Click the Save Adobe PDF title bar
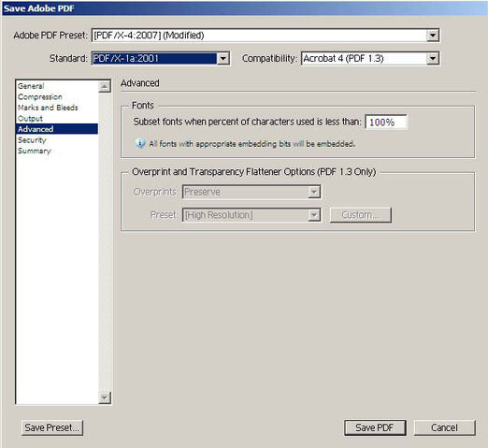488x448 pixels. [x=244, y=8]
